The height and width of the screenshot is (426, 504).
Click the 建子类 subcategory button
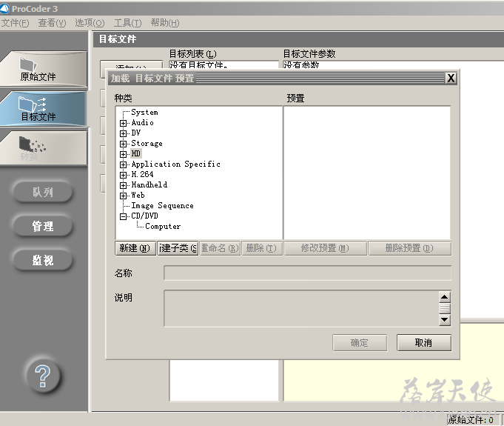click(x=178, y=248)
